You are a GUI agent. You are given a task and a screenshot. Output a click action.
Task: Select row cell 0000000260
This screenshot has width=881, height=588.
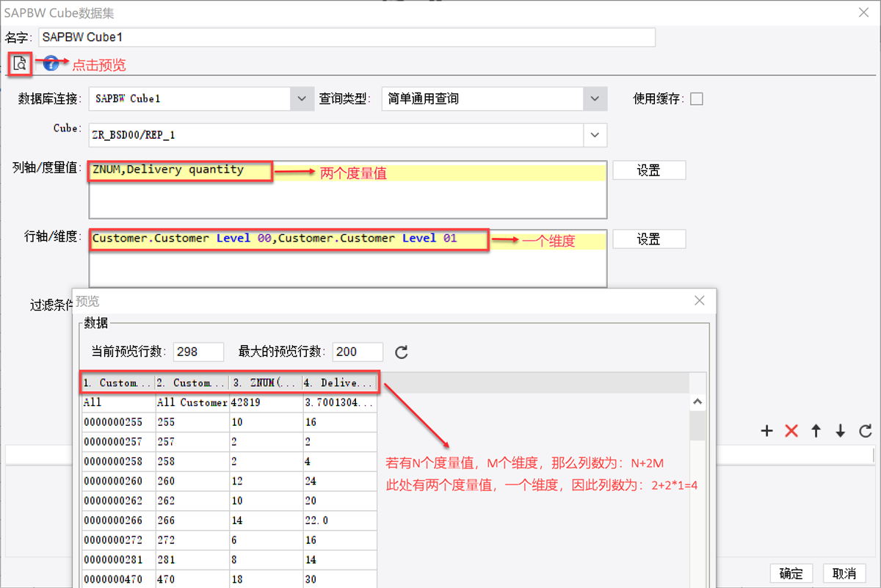pyautogui.click(x=118, y=482)
